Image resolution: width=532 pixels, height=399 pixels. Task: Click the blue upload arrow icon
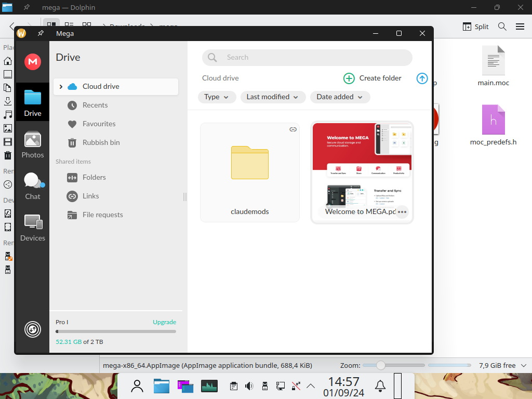(422, 78)
